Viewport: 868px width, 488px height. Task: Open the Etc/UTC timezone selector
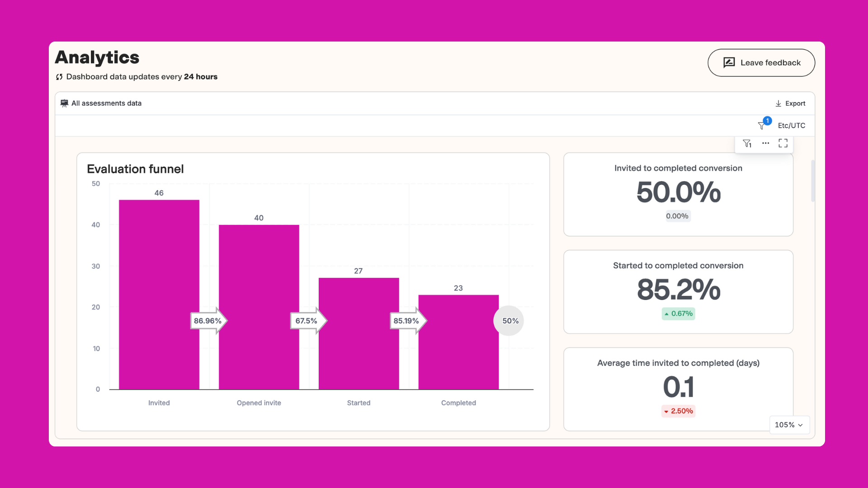click(791, 125)
